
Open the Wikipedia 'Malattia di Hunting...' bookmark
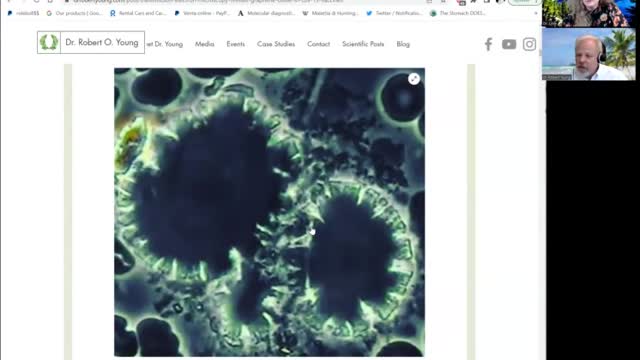tap(330, 13)
